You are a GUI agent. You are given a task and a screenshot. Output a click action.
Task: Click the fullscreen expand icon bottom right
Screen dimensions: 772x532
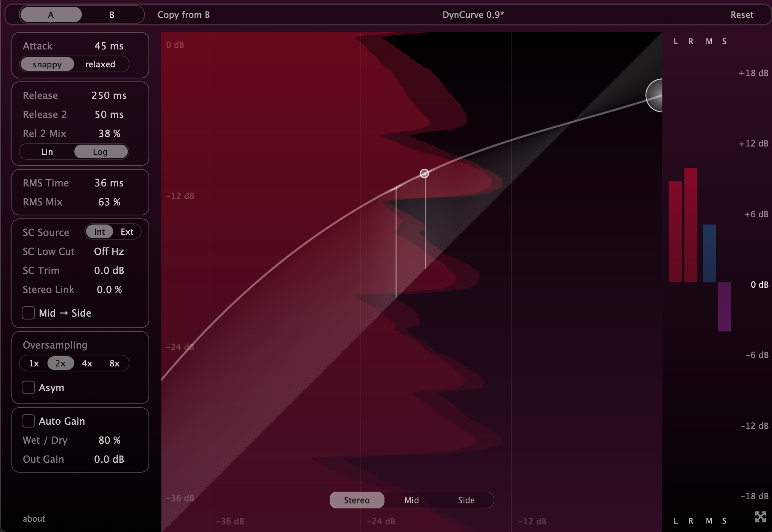(760, 516)
